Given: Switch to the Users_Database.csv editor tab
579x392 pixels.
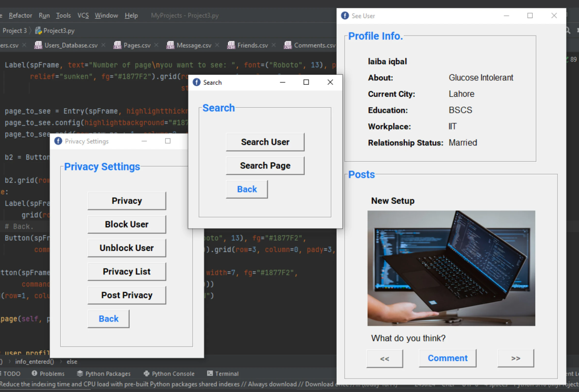Looking at the screenshot, I should point(71,45).
